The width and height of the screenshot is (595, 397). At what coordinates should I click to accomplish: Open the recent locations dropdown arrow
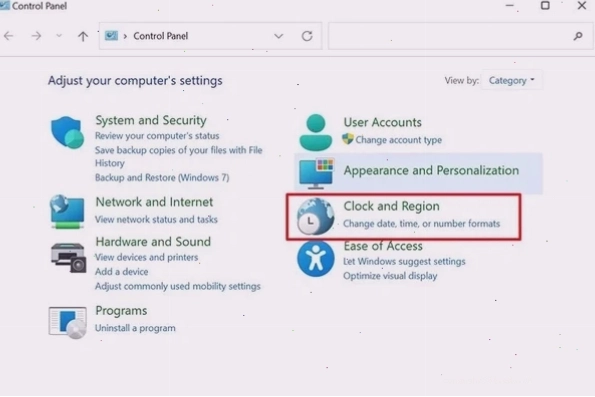click(x=59, y=36)
